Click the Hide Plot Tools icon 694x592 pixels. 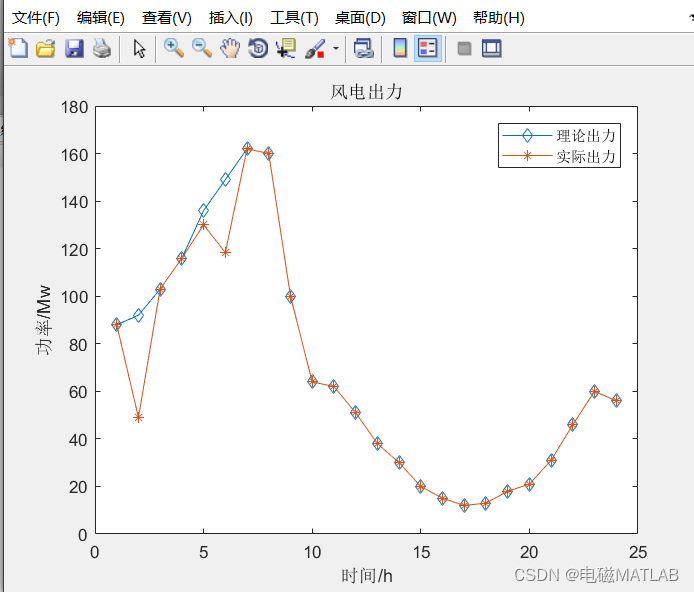[464, 48]
